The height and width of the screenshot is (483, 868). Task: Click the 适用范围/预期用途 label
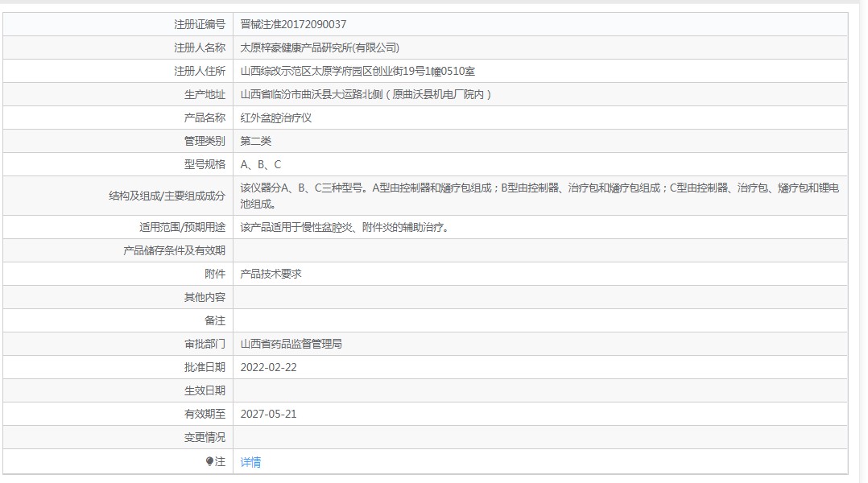coord(183,227)
